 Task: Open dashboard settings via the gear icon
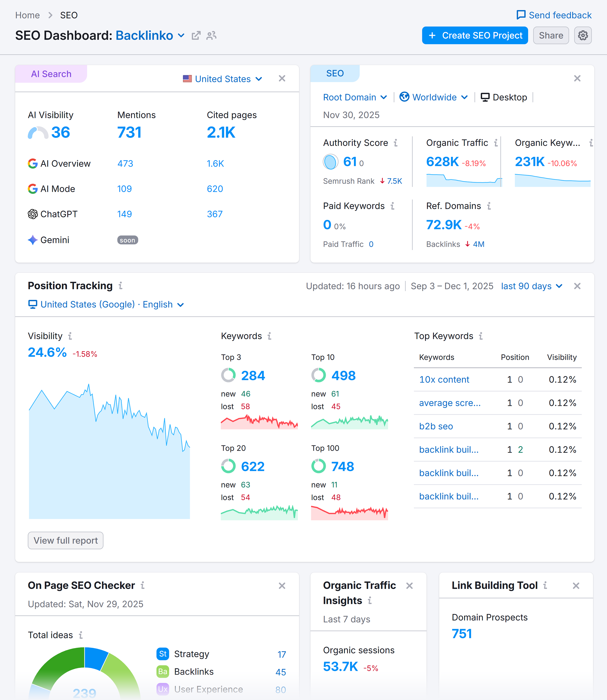[583, 35]
